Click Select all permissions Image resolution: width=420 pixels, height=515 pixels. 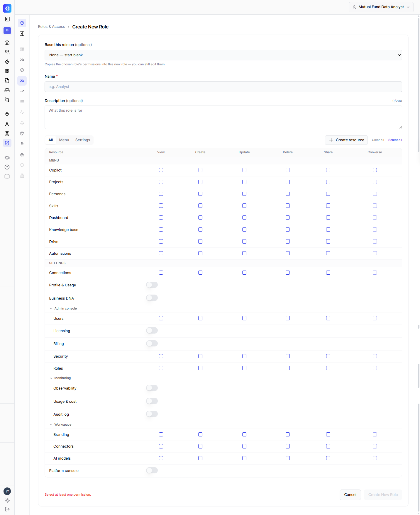coord(395,140)
